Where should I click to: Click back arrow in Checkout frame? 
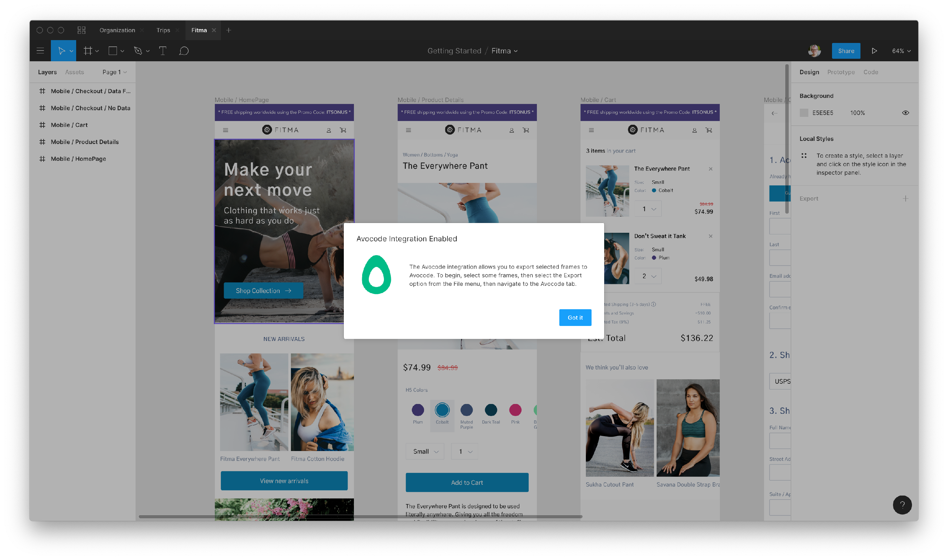point(774,113)
